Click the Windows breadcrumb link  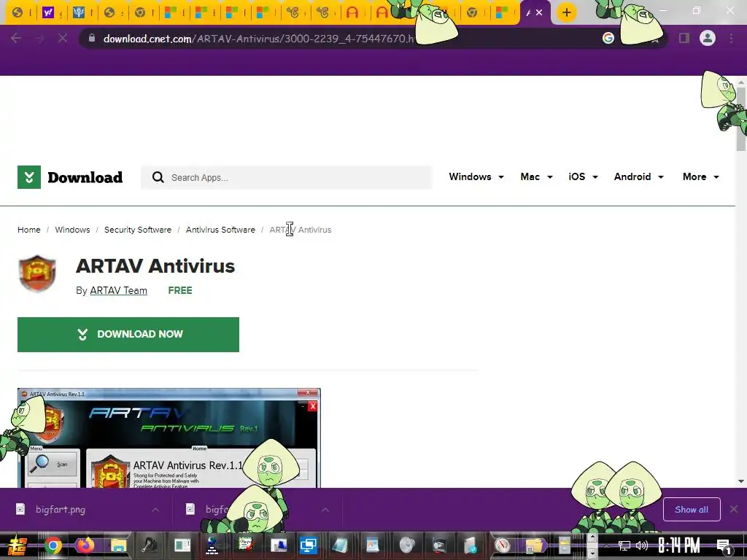[72, 230]
